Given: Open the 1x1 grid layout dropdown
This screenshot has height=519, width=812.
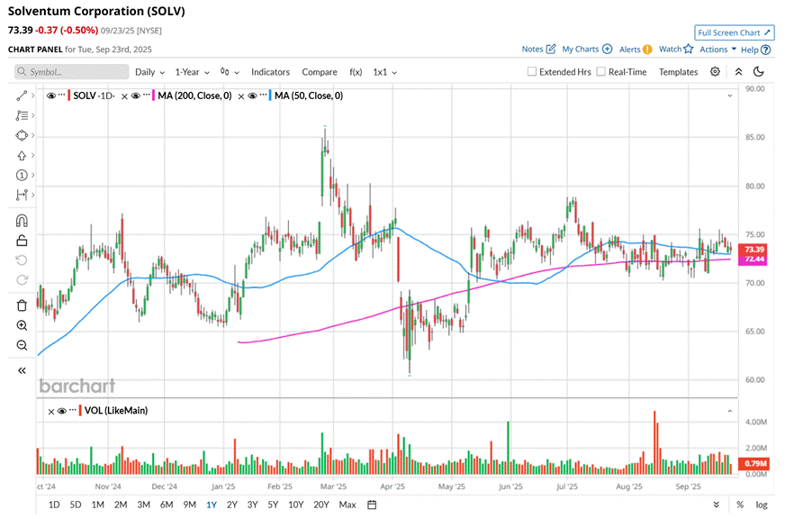Looking at the screenshot, I should point(384,72).
